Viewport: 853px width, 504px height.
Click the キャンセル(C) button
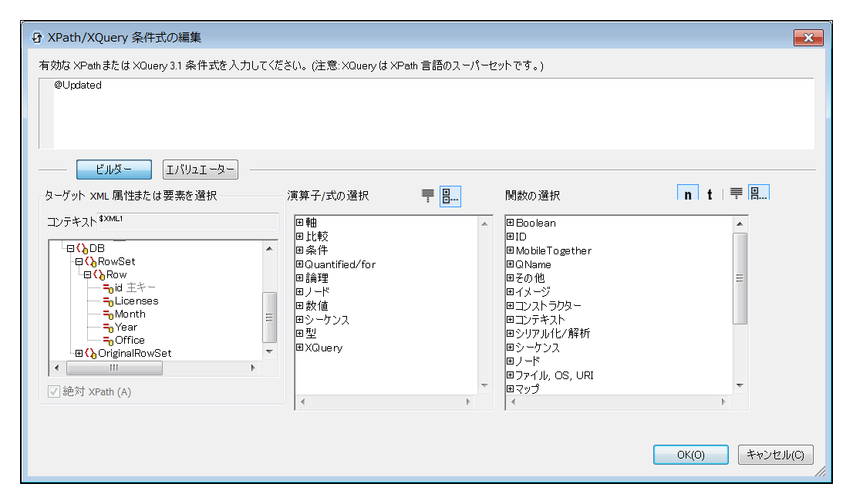[775, 455]
